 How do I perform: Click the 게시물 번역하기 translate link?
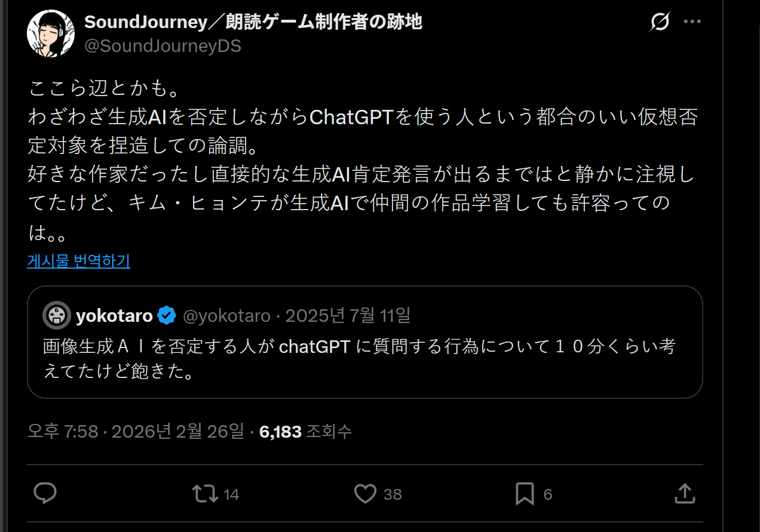click(78, 261)
